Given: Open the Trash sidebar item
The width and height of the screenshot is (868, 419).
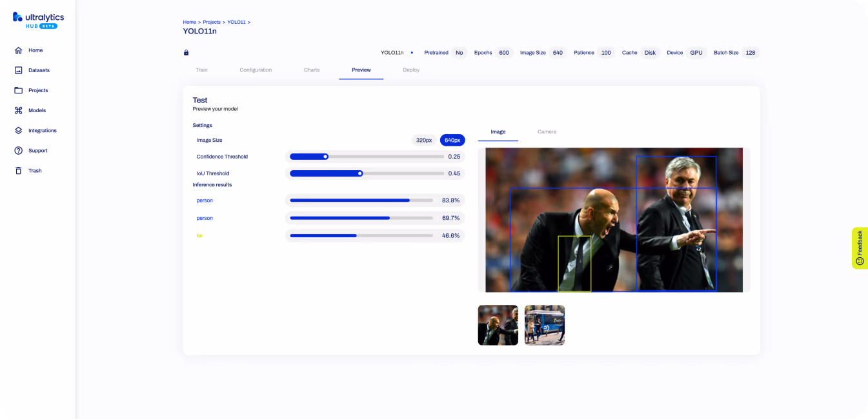Looking at the screenshot, I should [35, 170].
